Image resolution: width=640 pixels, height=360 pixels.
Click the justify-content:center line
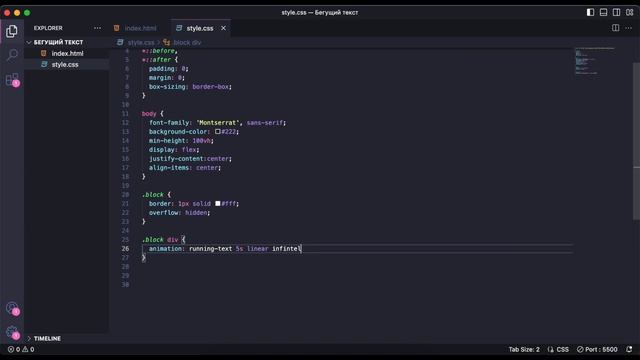190,158
